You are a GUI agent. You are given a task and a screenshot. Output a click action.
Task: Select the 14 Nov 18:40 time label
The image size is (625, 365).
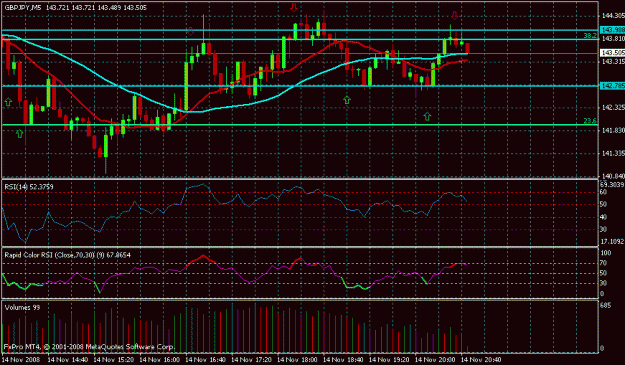tap(343, 360)
